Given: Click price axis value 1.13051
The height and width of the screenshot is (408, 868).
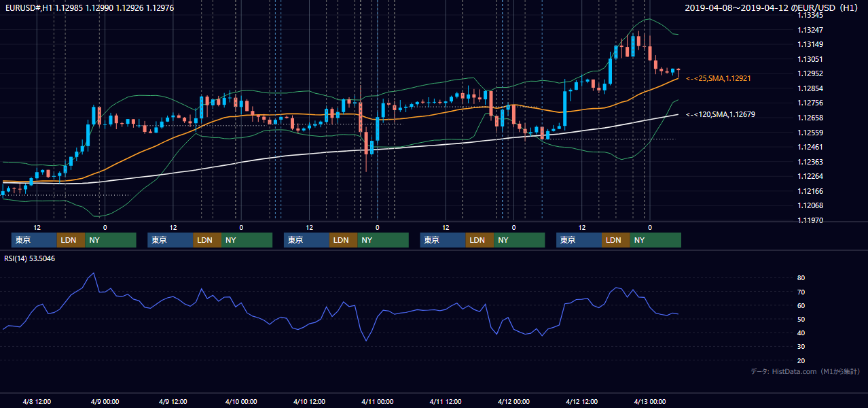Looking at the screenshot, I should click(810, 59).
